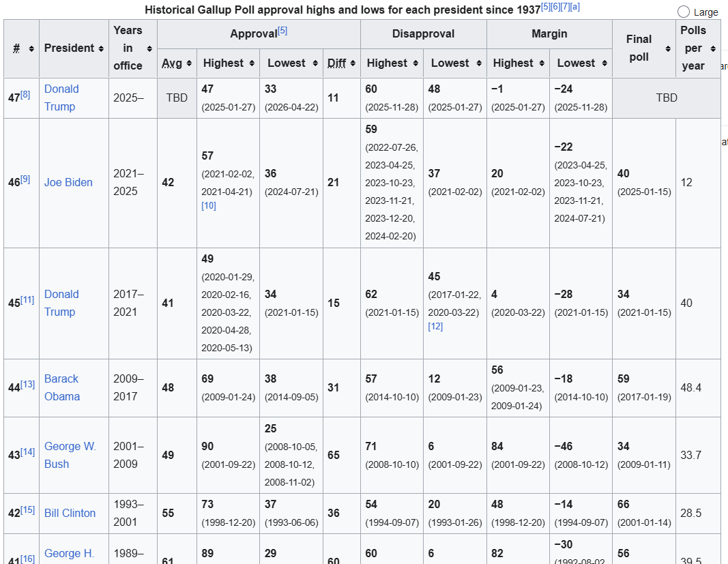Viewport: 728px width, 564px height.
Task: Click Trump's polls per year 40
Action: point(686,303)
